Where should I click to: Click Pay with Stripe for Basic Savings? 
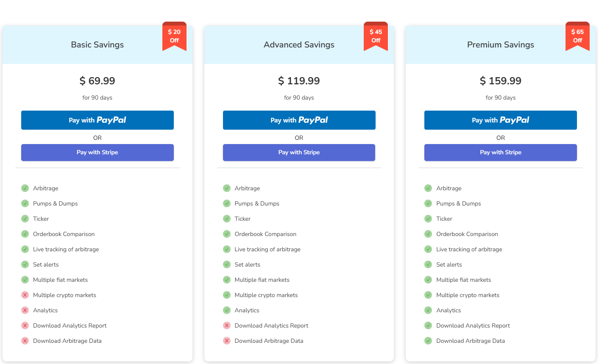coord(97,153)
